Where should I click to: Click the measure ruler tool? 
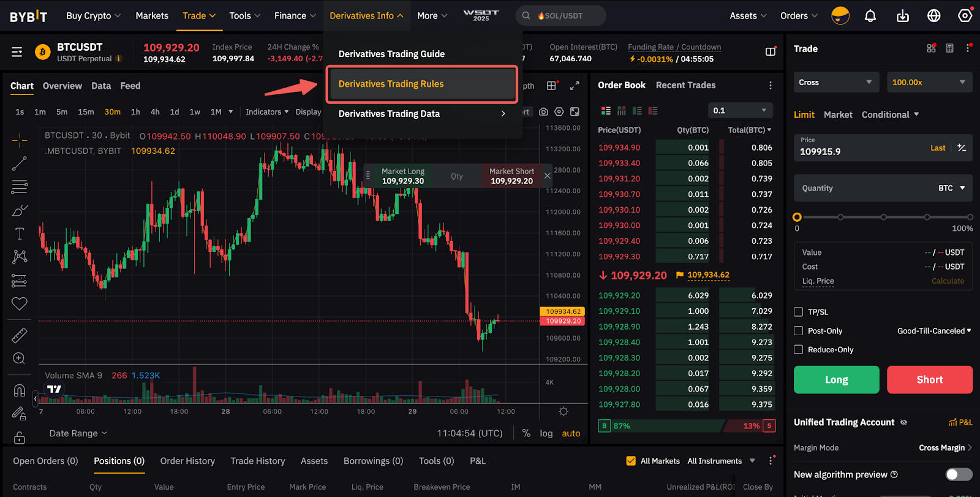20,335
